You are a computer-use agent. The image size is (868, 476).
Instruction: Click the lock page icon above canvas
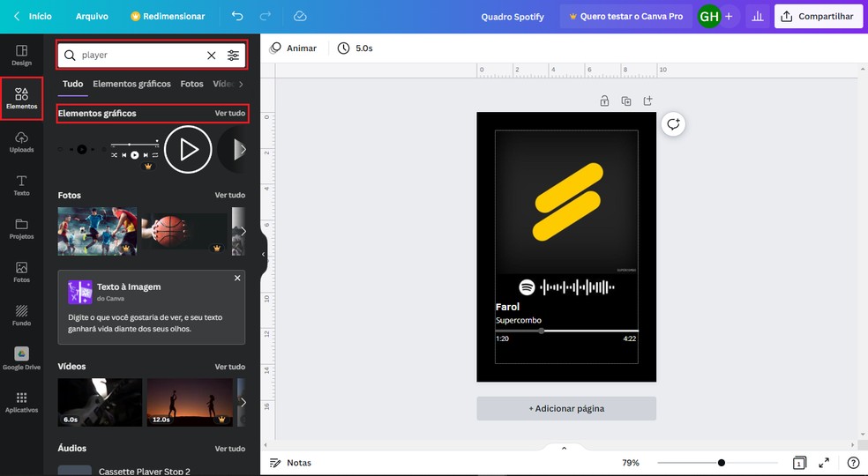pyautogui.click(x=604, y=100)
